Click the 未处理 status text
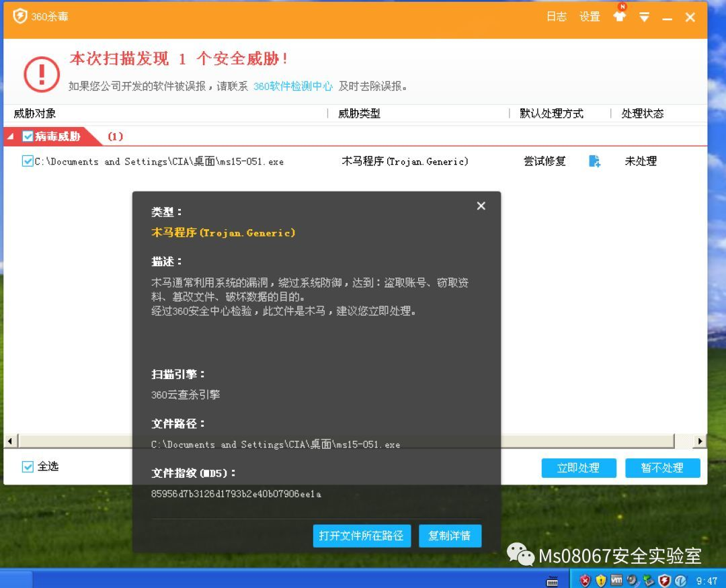Viewport: 726px width, 588px height. pos(641,161)
